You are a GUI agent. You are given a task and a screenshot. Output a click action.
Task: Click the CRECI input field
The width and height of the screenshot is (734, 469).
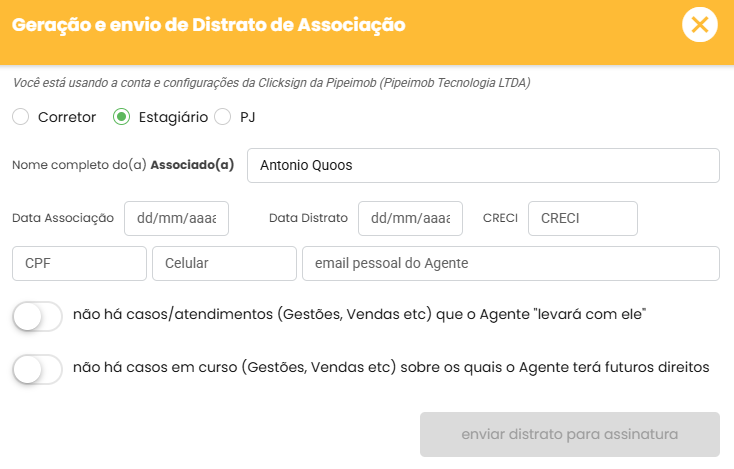pos(583,218)
